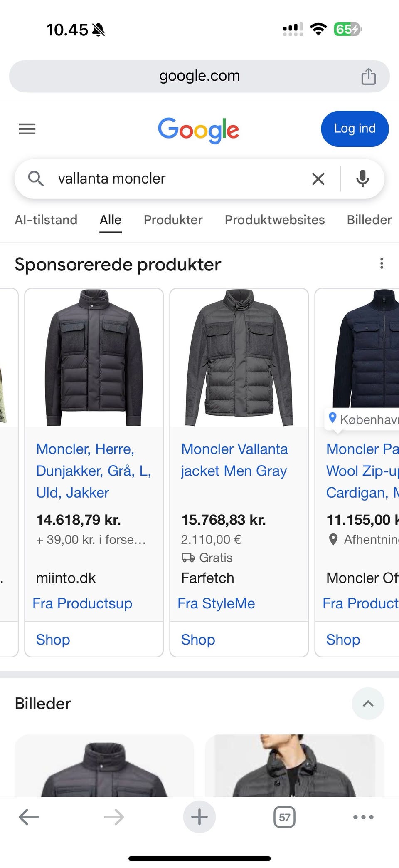
Task: Click Shop under the miinto.dk product
Action: click(53, 640)
